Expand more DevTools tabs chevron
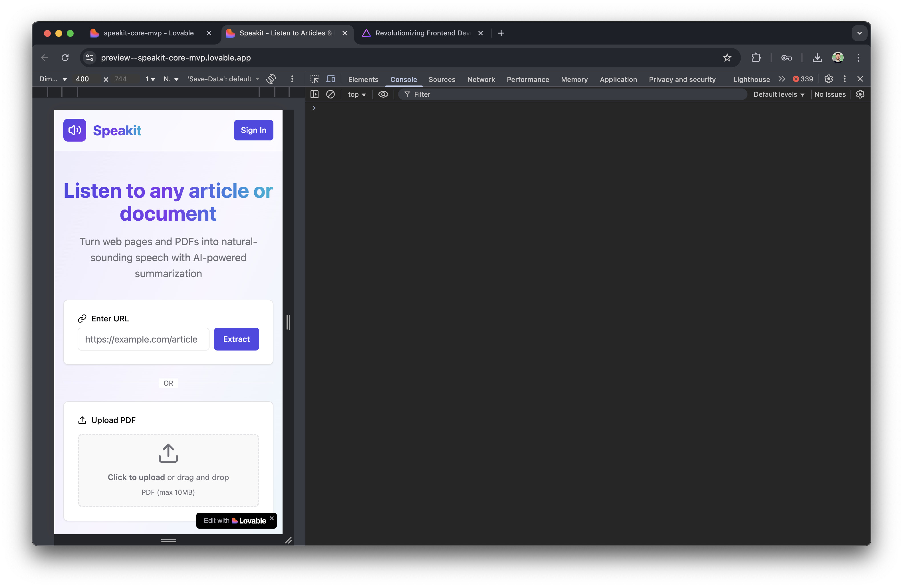This screenshot has width=903, height=588. point(782,79)
